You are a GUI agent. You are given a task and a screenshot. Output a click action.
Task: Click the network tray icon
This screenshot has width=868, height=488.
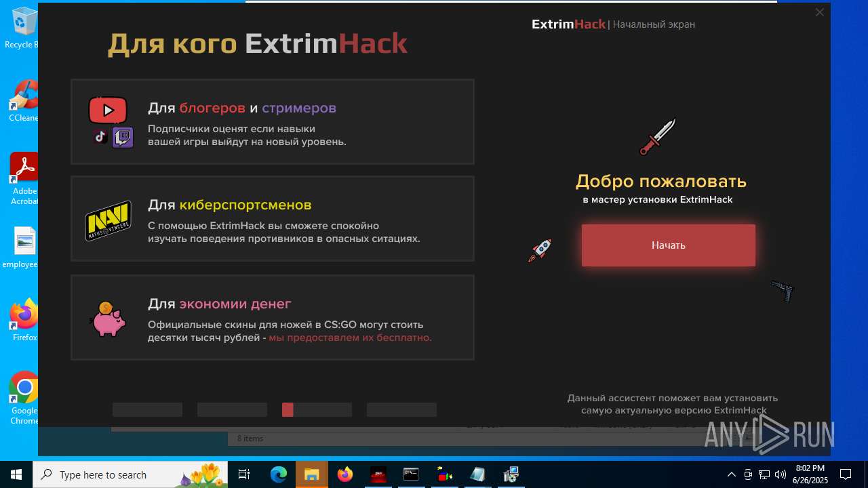(764, 474)
